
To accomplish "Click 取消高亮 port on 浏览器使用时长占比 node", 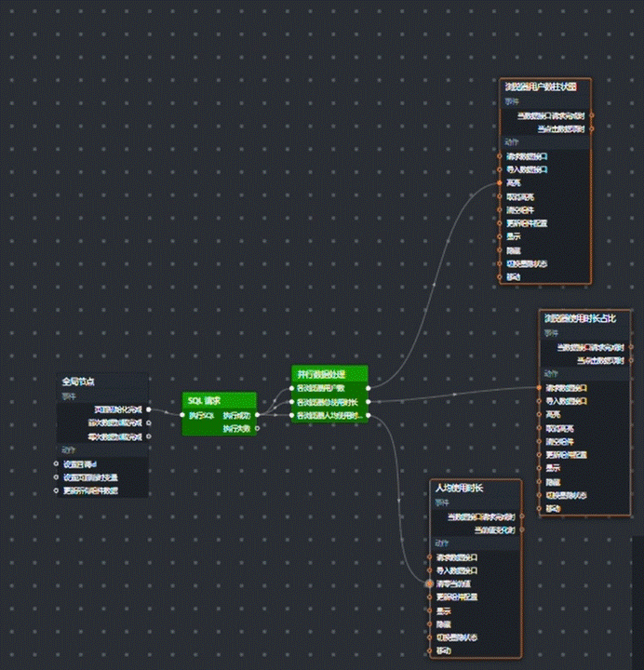I will [x=539, y=428].
